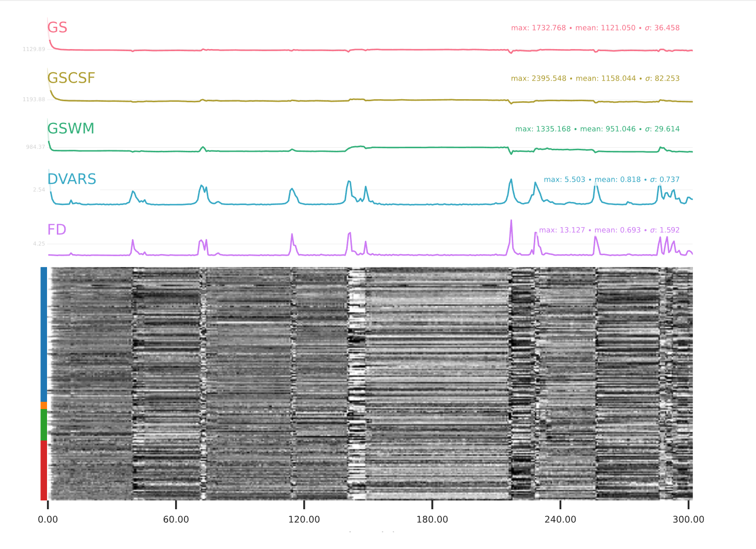The height and width of the screenshot is (549, 756).
Task: Click the 120.00 time axis tick label
Action: pos(304,520)
